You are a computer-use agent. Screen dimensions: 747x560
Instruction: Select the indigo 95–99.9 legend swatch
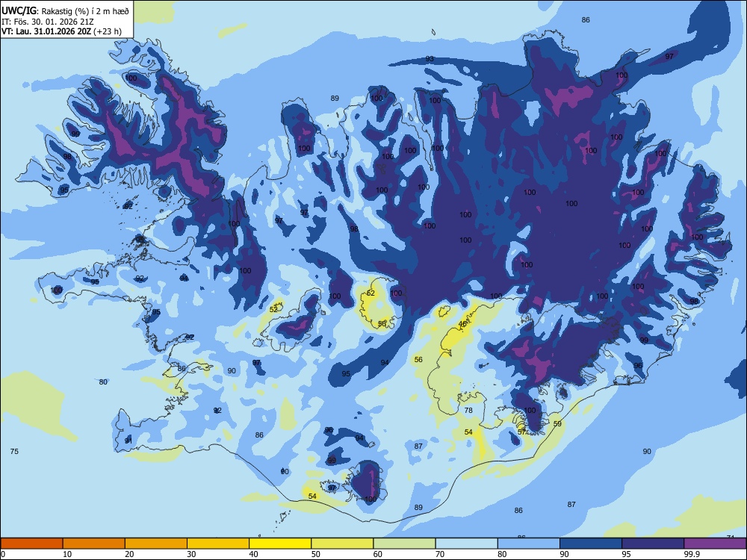(653, 544)
